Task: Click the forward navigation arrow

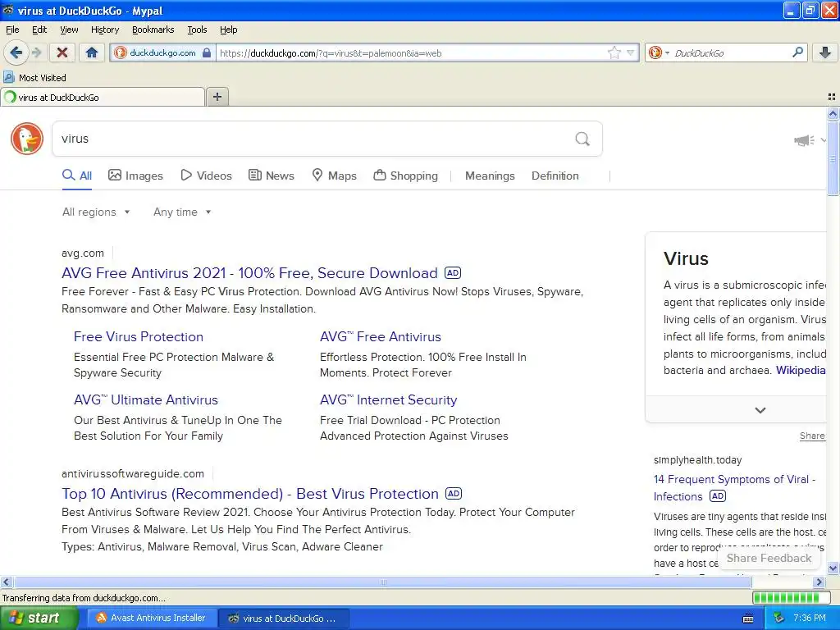Action: 36,52
